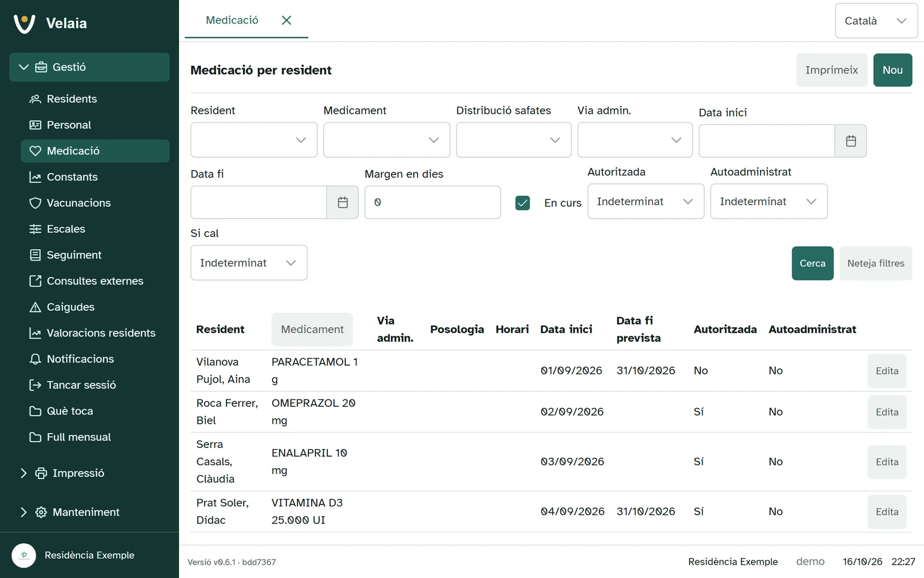Click the Constants chart icon in sidebar
This screenshot has width=924, height=578.
[35, 177]
